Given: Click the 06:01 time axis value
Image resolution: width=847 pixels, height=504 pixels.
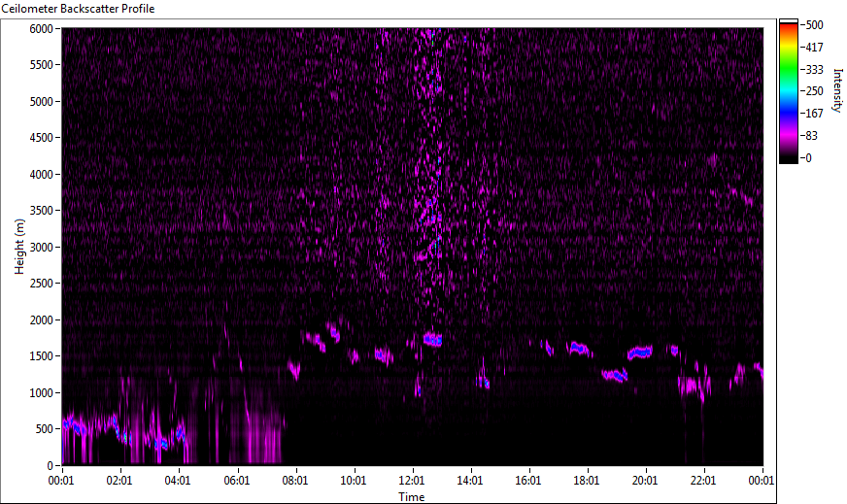Looking at the screenshot, I should coord(237,481).
